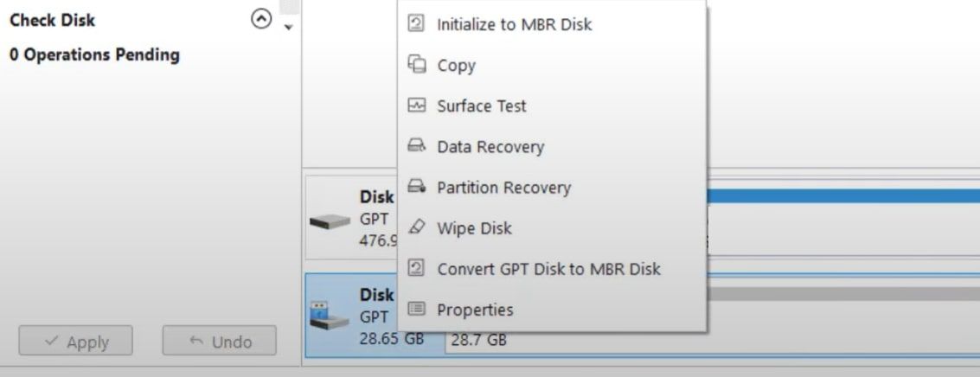Image resolution: width=980 pixels, height=377 pixels.
Task: Collapse the Check Disk section chevron
Action: (x=260, y=20)
